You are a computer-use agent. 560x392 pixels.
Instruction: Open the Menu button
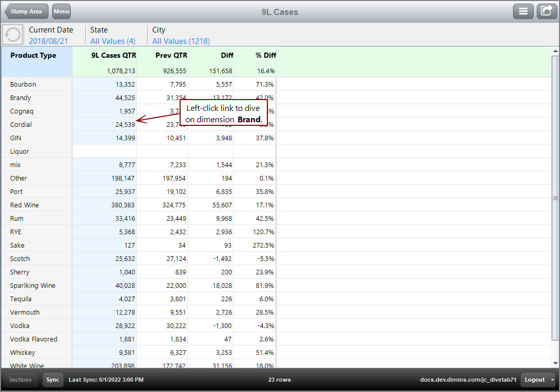(x=61, y=11)
